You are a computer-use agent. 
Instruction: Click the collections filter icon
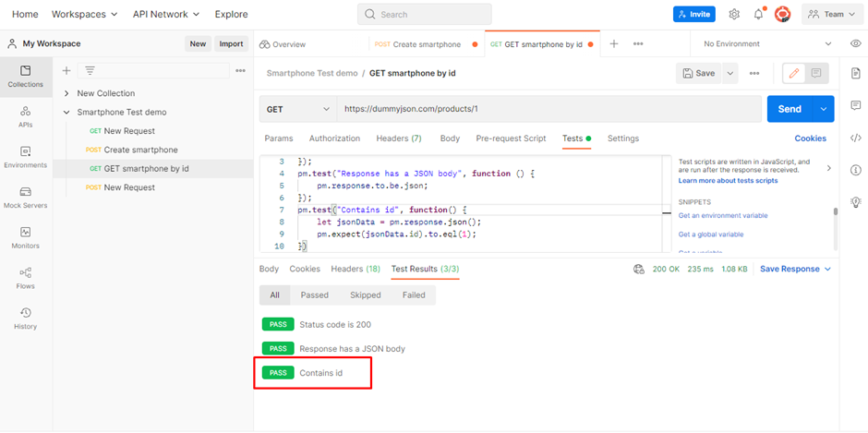click(90, 70)
